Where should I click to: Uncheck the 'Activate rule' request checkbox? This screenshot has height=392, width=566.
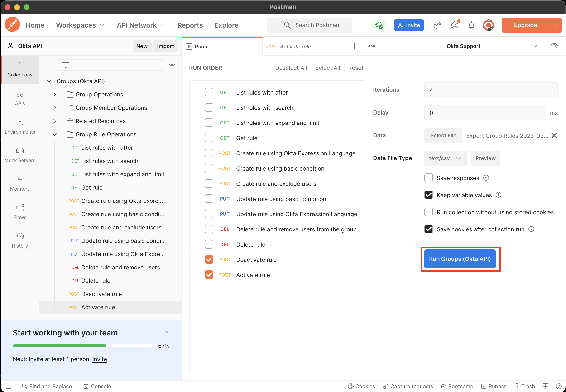(x=209, y=275)
